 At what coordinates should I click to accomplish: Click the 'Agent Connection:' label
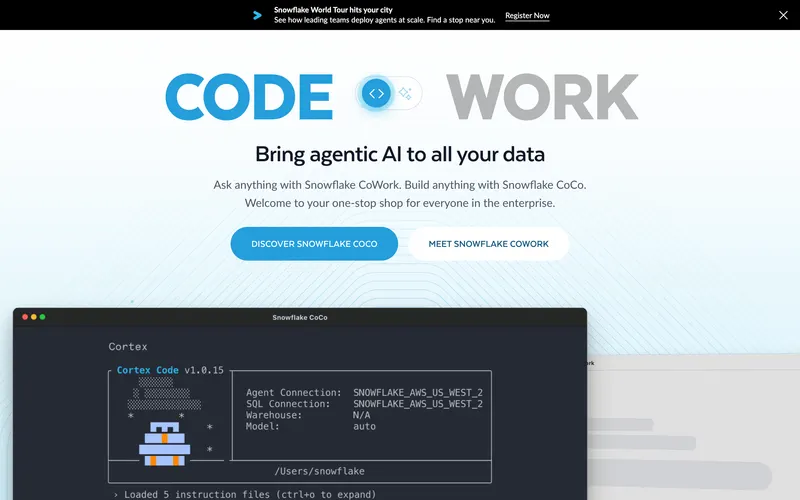coord(293,393)
